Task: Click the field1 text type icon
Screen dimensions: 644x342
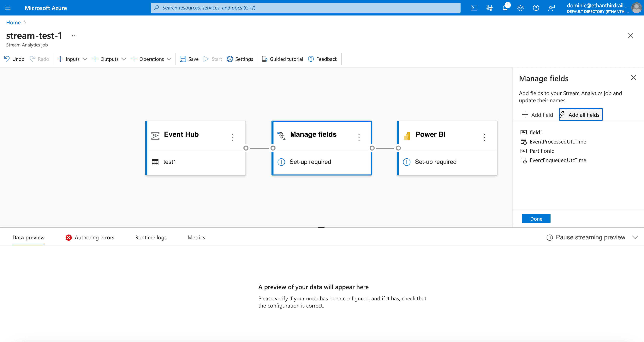Action: pos(523,132)
